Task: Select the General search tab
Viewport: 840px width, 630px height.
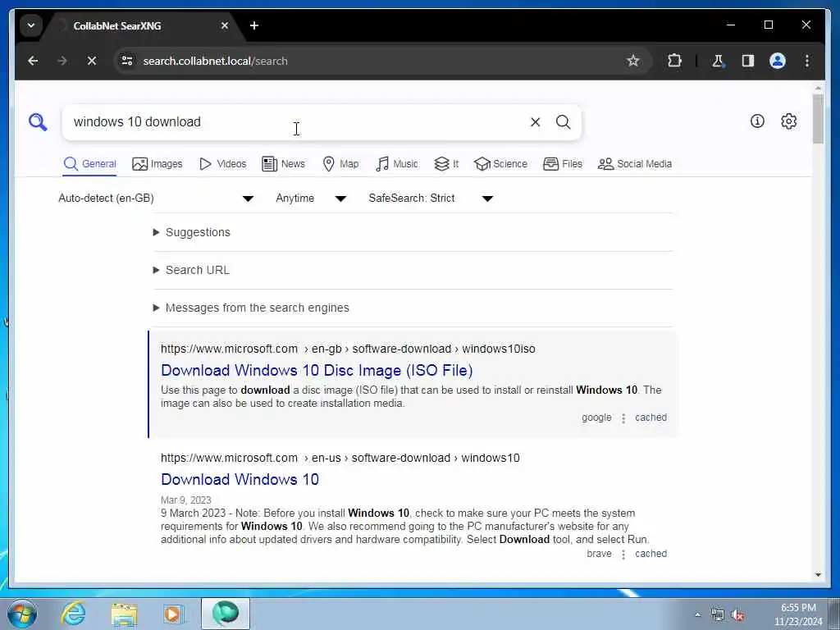Action: [x=89, y=164]
